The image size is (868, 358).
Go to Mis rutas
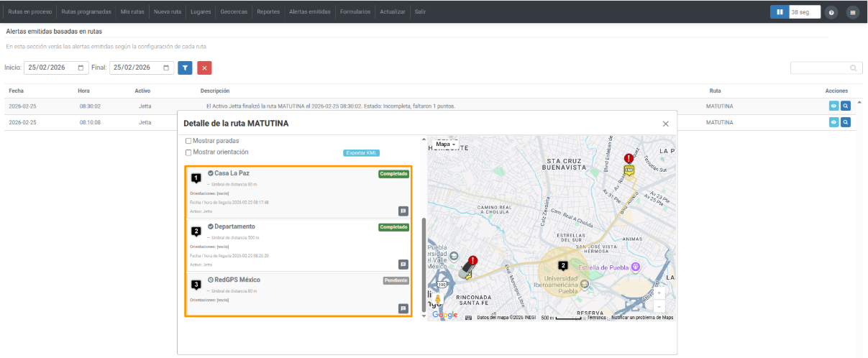tap(132, 12)
